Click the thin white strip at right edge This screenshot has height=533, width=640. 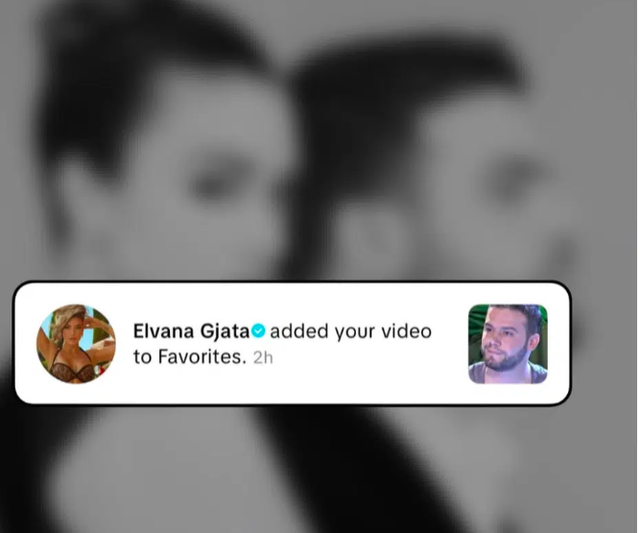click(638, 266)
